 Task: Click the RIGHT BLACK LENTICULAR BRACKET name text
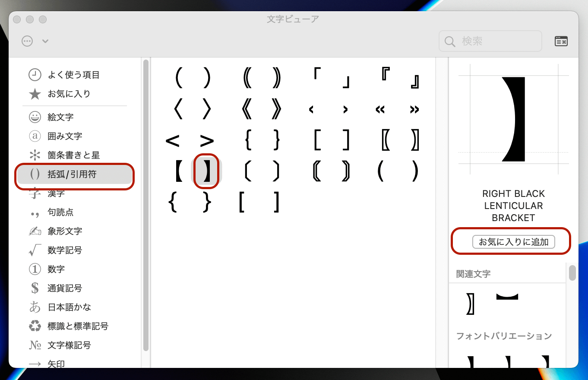click(x=513, y=206)
